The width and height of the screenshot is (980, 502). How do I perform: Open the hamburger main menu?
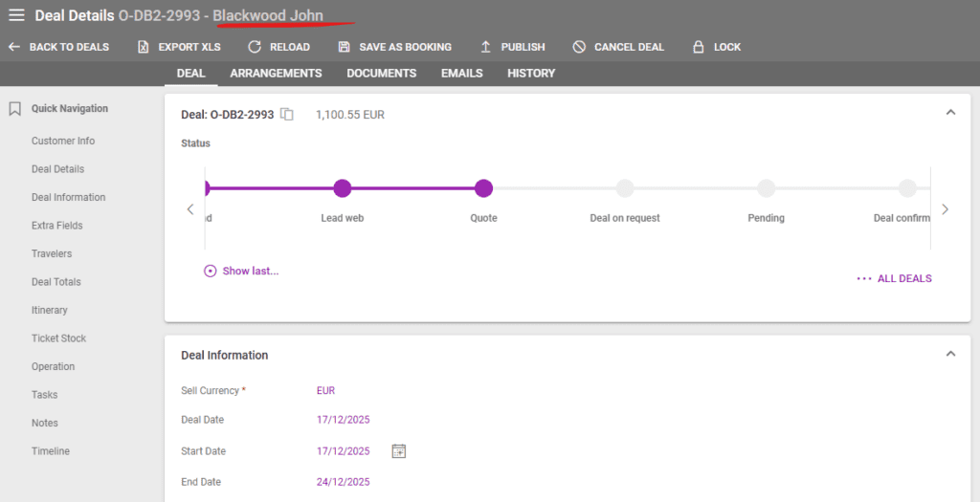(x=17, y=15)
